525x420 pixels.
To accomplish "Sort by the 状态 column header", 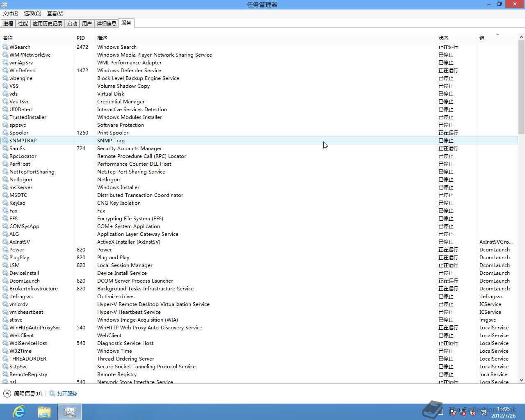I will [456, 38].
